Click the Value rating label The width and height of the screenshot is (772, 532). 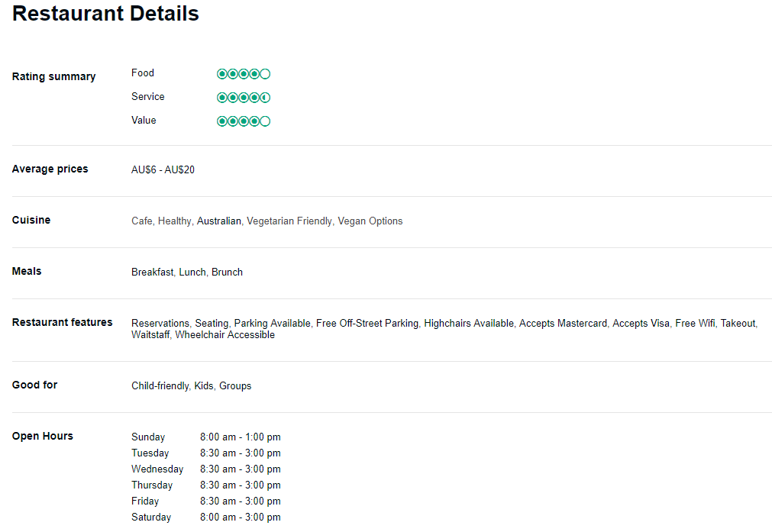coord(144,120)
